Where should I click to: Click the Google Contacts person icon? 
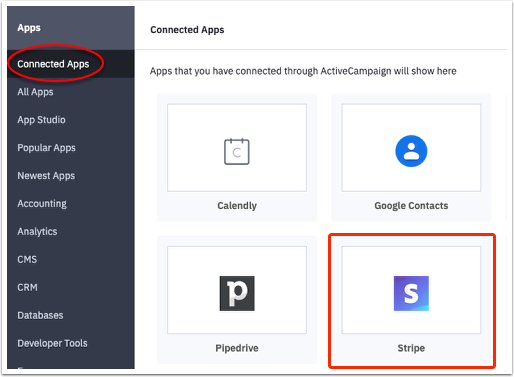(411, 151)
